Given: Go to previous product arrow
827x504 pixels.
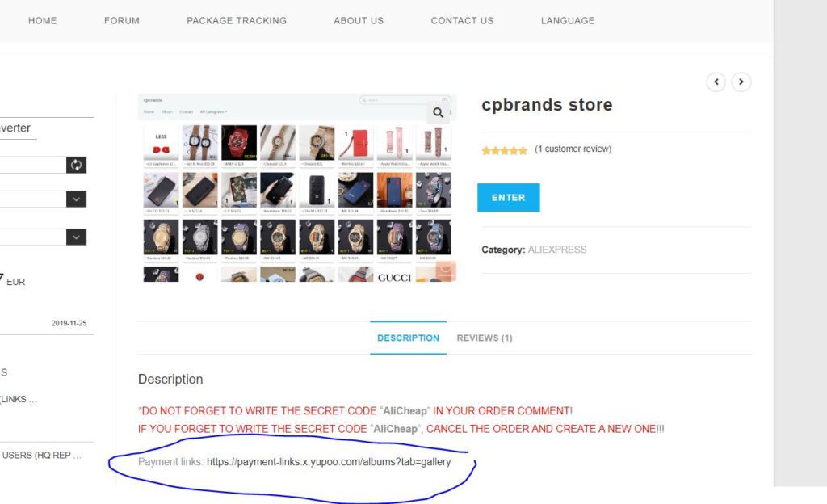Looking at the screenshot, I should click(x=716, y=82).
